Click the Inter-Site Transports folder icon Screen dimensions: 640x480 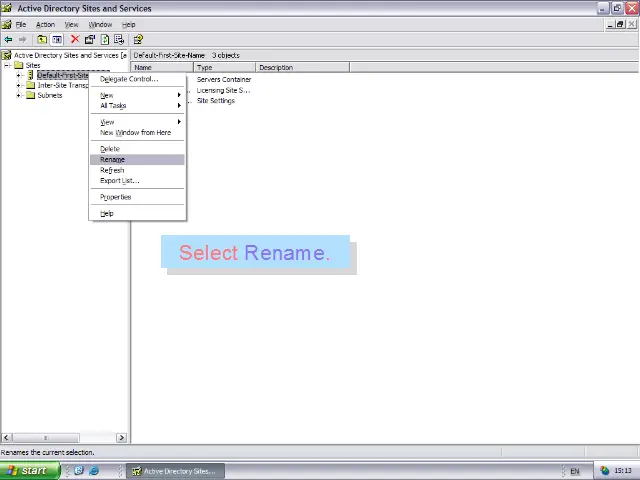[x=31, y=85]
